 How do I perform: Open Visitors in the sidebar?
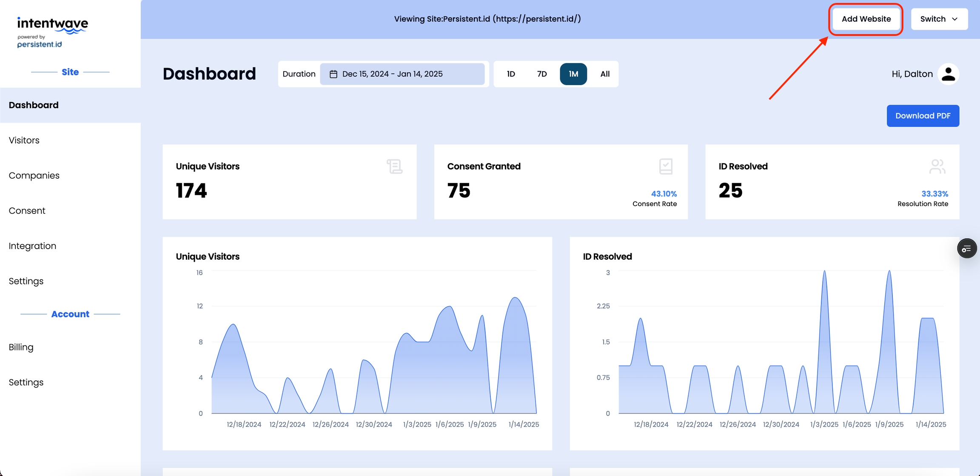click(x=24, y=141)
